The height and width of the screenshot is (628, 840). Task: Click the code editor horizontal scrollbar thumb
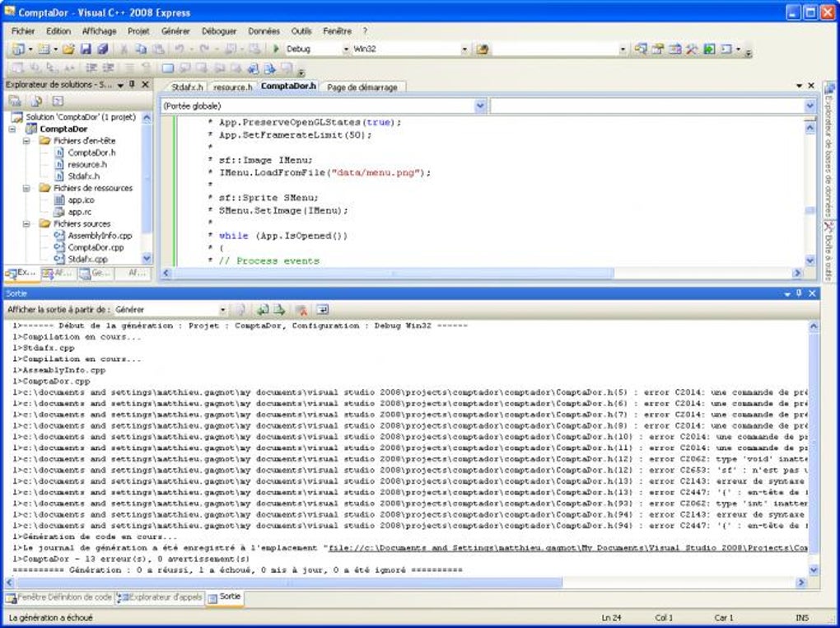(393, 273)
